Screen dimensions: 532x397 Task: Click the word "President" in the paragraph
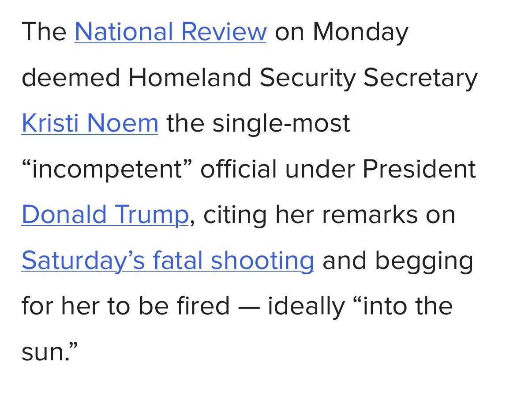coord(419,169)
